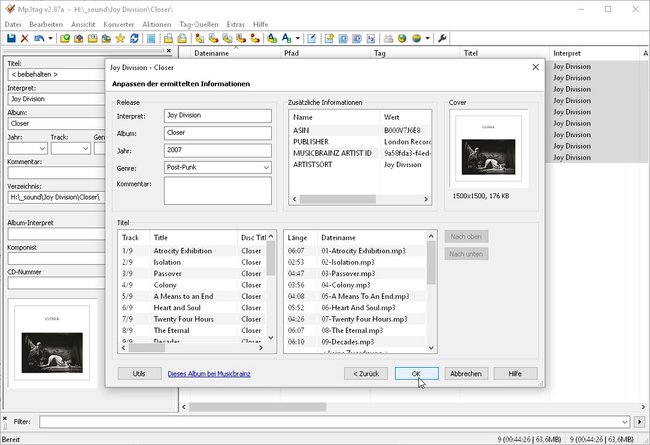Image resolution: width=650 pixels, height=445 pixels.
Task: Click the Hilfe button in dialog
Action: [515, 374]
